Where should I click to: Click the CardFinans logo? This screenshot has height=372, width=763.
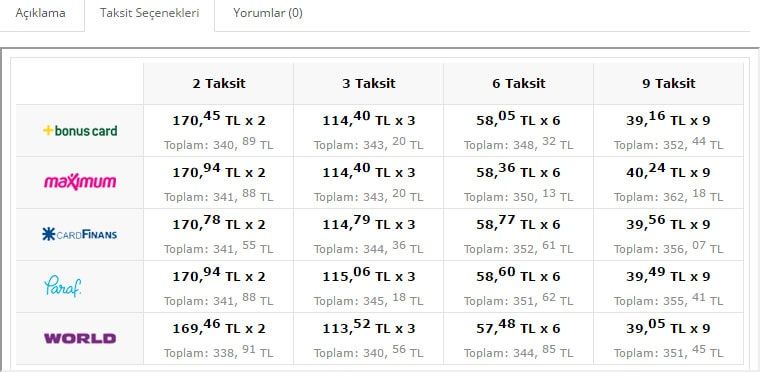[x=80, y=235]
